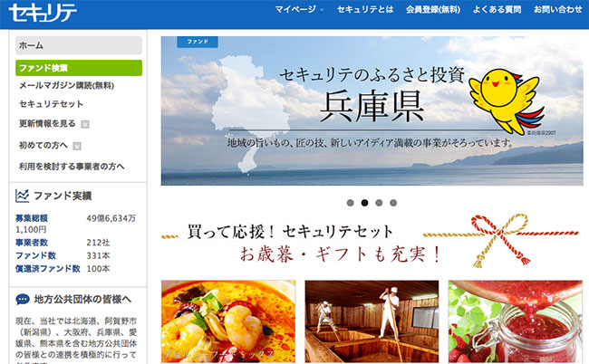Screen dimensions: 589x364
Task: Open セキュリテとは in top navigation
Action: point(365,9)
